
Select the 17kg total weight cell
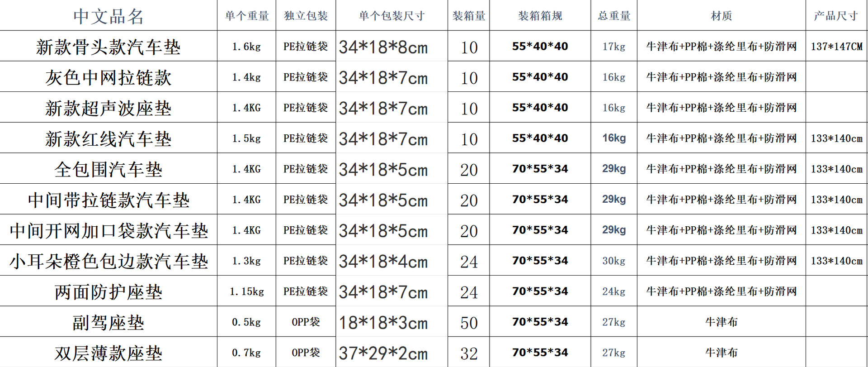pyautogui.click(x=614, y=46)
